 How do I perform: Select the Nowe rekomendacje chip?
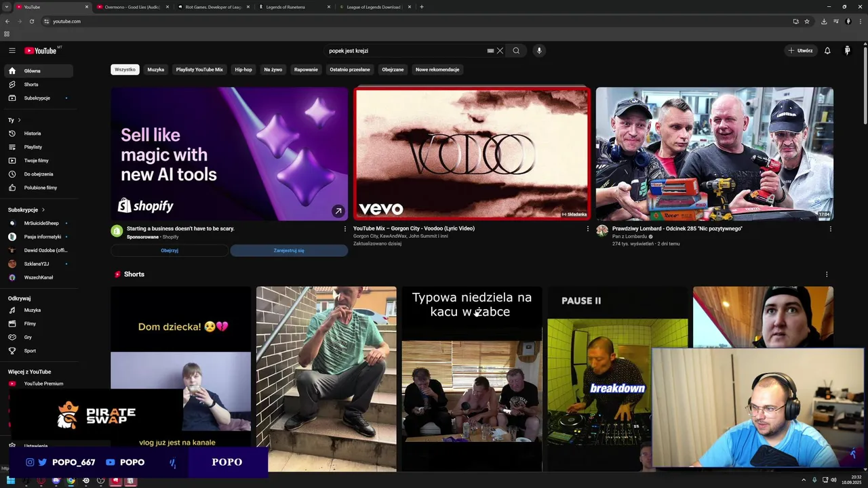tap(437, 70)
